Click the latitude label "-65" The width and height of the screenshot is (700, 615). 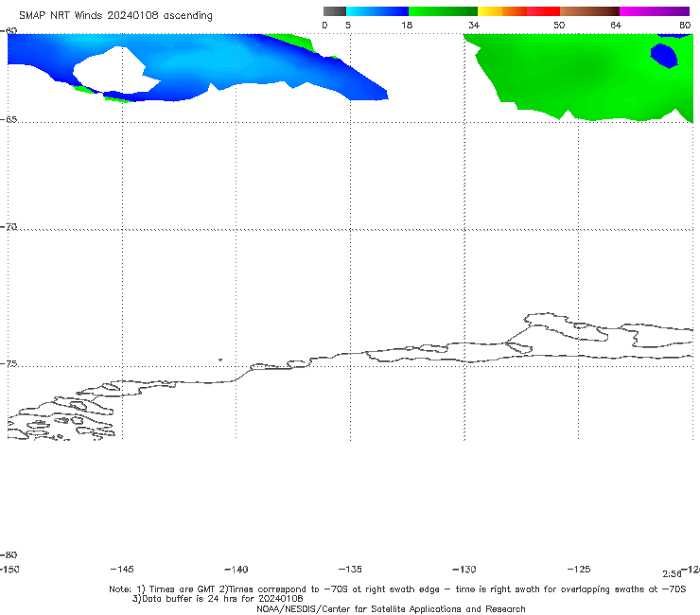click(x=9, y=120)
